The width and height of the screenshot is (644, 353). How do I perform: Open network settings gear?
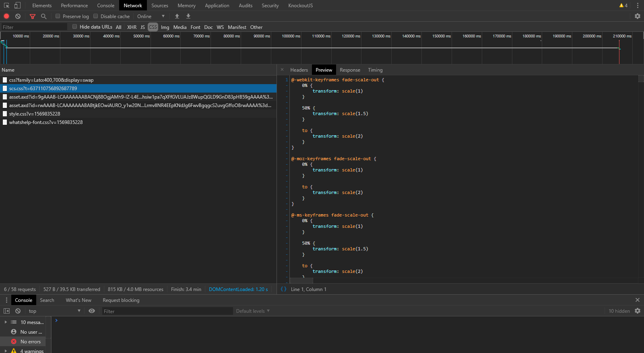coord(638,16)
